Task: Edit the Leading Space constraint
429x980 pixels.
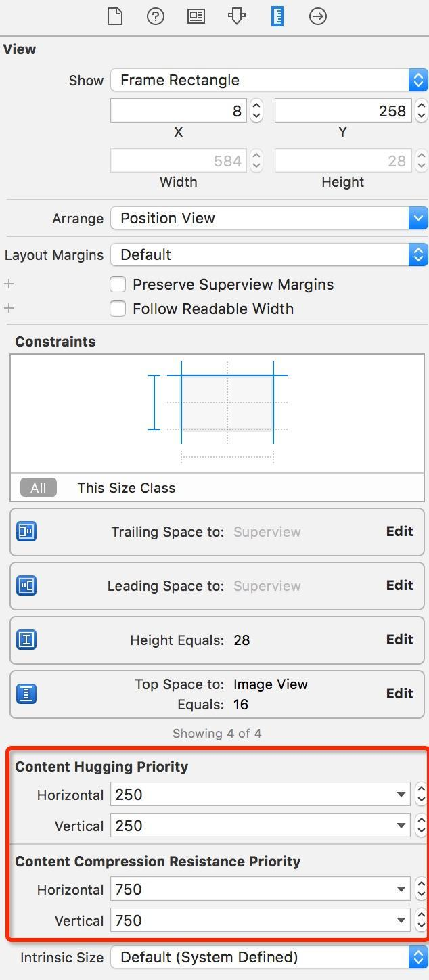Action: point(399,585)
